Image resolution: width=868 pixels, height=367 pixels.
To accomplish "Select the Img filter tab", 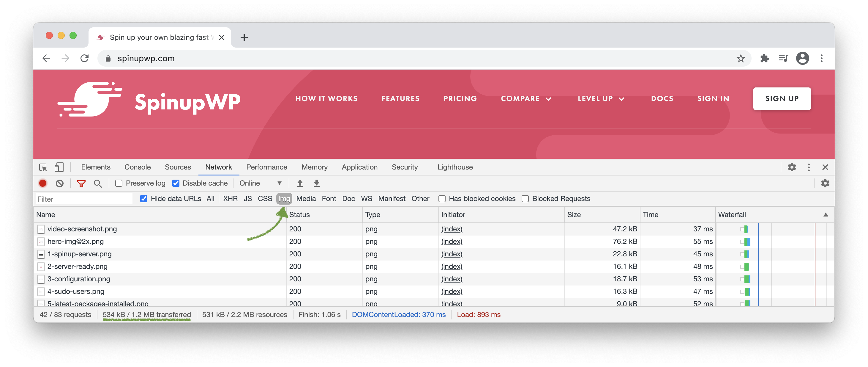I will coord(283,198).
